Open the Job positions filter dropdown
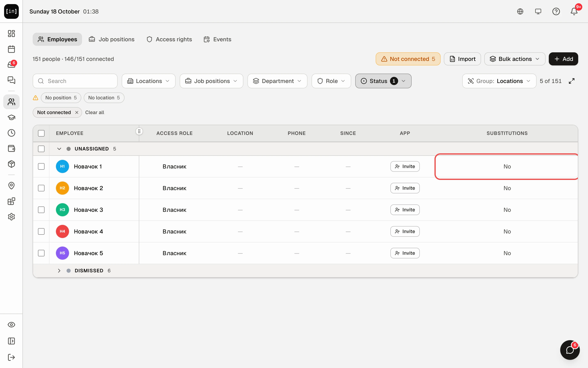The width and height of the screenshot is (588, 368). point(211,81)
